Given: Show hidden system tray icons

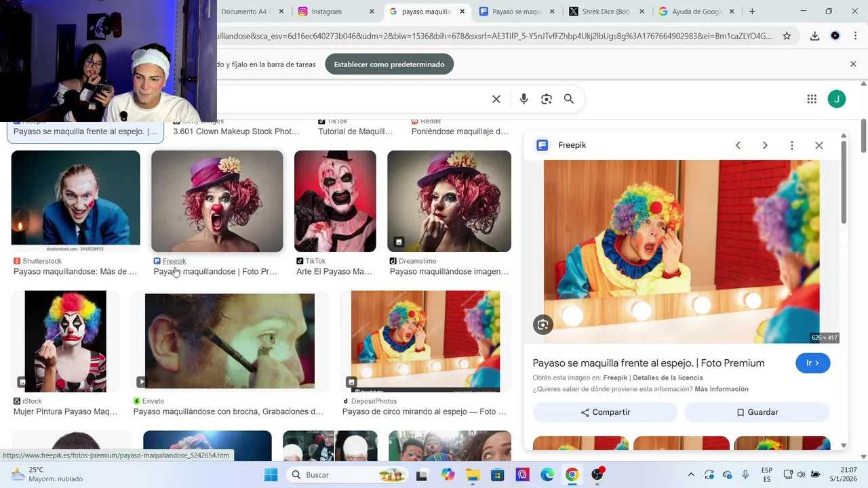Looking at the screenshot, I should point(691,474).
